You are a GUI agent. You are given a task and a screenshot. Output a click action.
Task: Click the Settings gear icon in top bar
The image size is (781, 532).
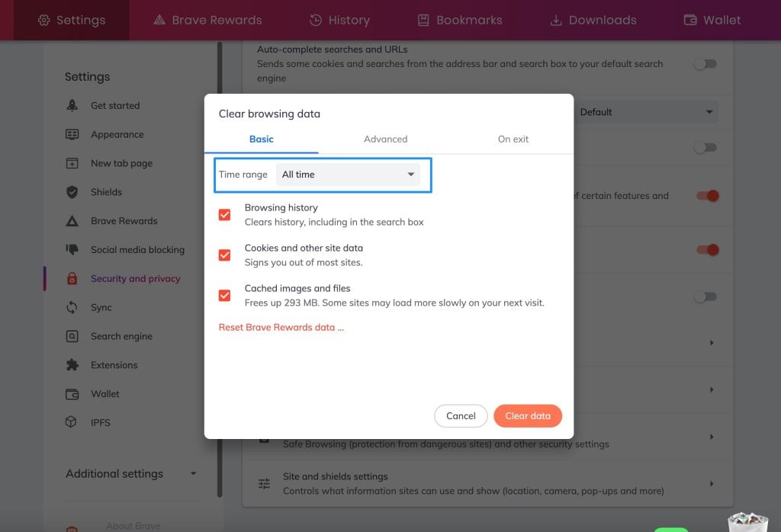tap(43, 20)
